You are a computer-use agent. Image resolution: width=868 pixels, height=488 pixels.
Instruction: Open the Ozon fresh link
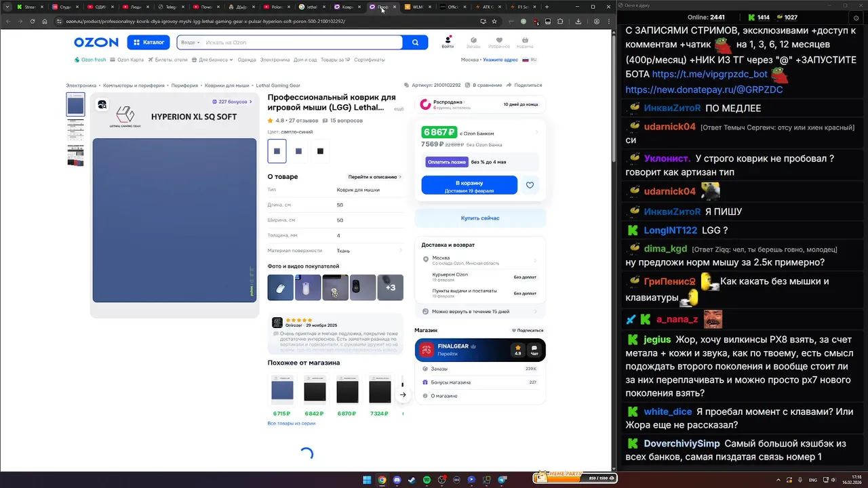[x=90, y=60]
